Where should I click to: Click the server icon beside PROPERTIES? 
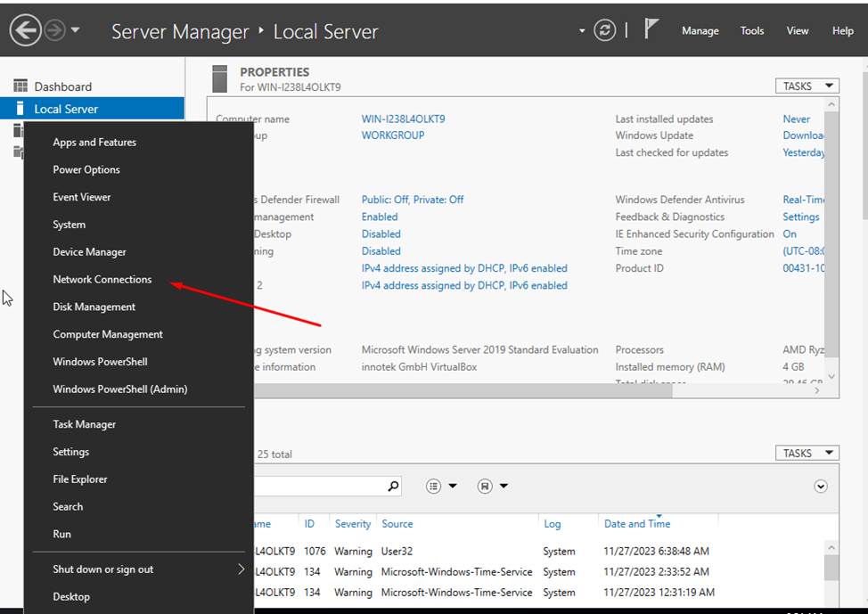click(219, 78)
